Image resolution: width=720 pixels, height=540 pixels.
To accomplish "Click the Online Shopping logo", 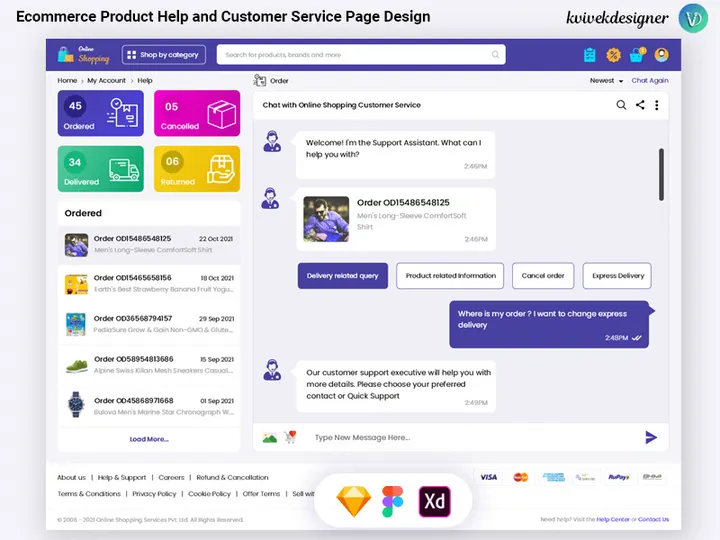I will [x=84, y=55].
